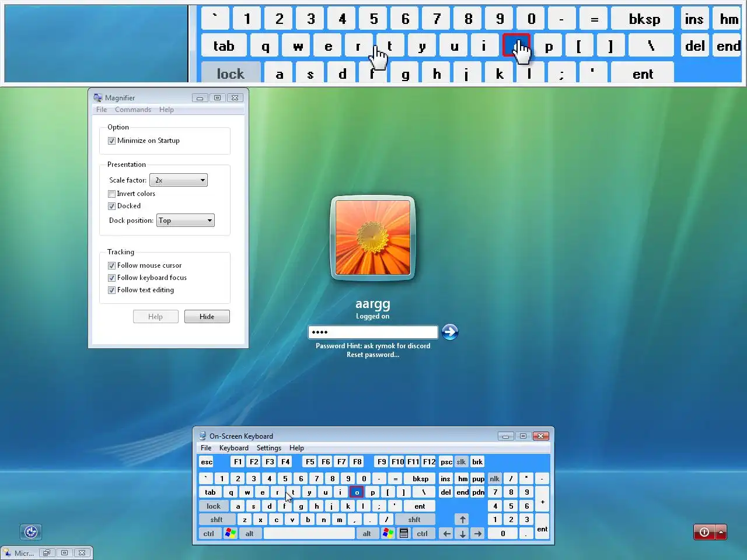Click the brk key on On-Screen Keyboard
The width and height of the screenshot is (747, 560).
pyautogui.click(x=477, y=461)
